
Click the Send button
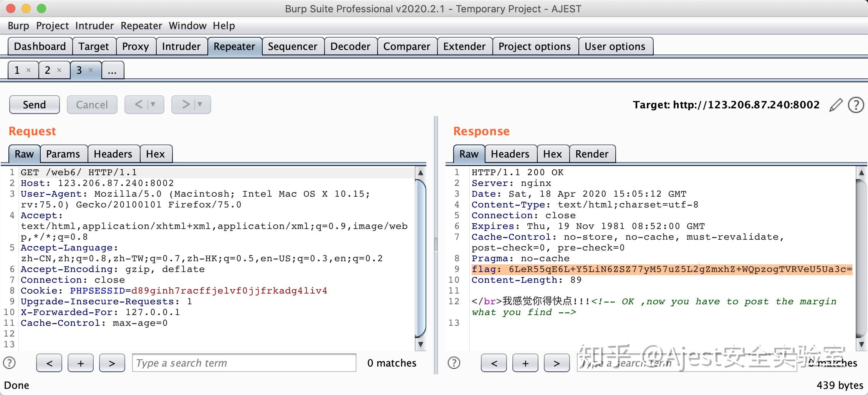35,105
